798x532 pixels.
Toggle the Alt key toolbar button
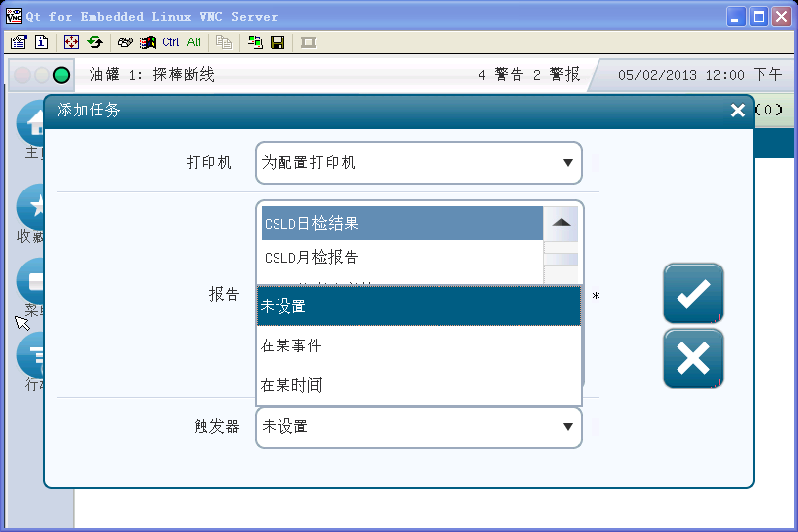click(x=194, y=42)
